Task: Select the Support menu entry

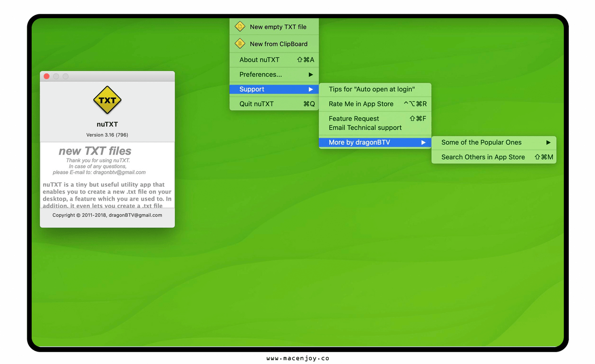Action: tap(274, 89)
